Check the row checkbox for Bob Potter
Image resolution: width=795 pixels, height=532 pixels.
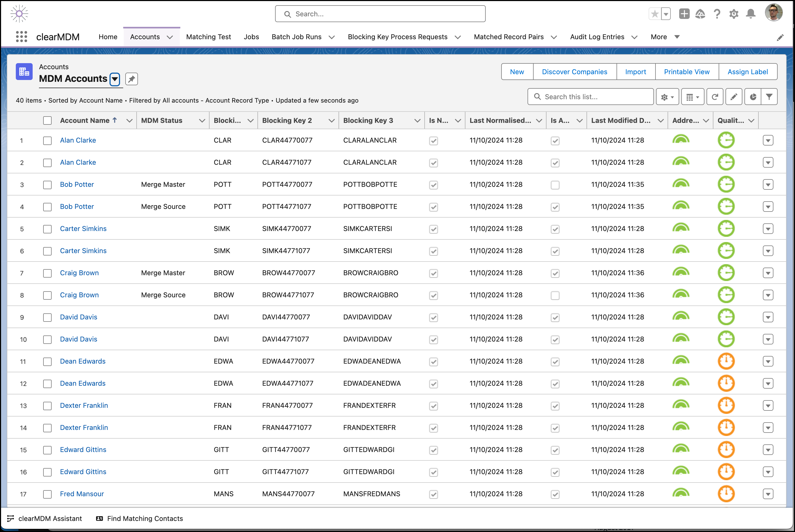48,185
